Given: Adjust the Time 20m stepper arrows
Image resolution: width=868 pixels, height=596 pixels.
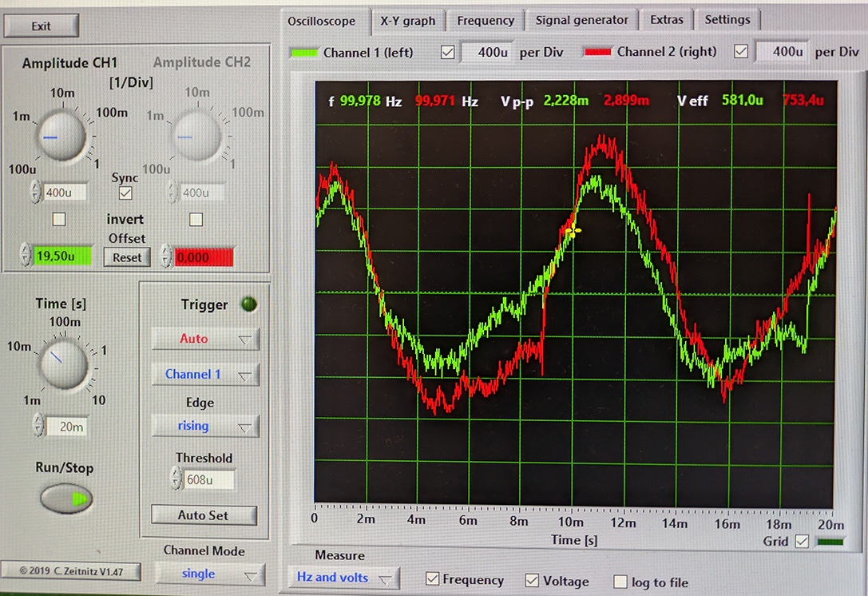Looking at the screenshot, I should coord(38,427).
